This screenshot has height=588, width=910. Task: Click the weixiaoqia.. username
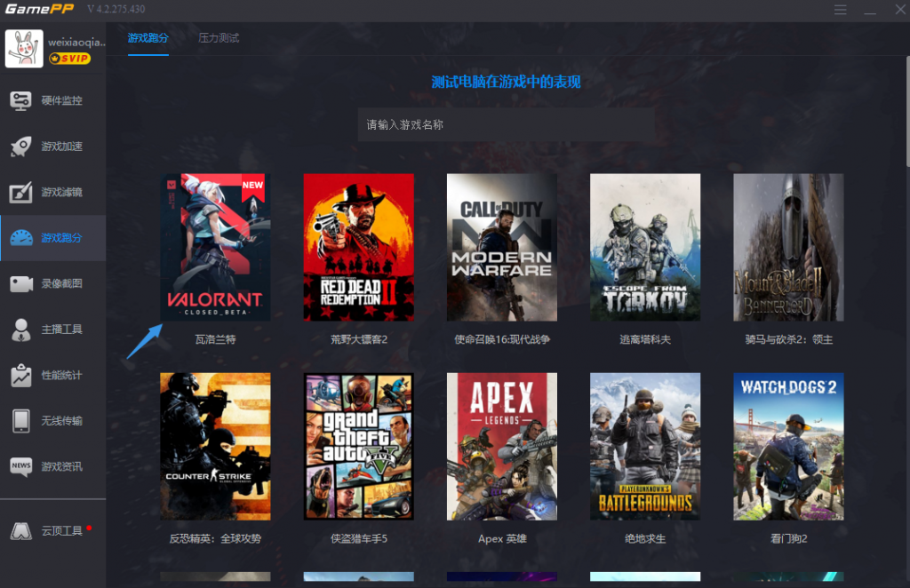click(x=76, y=43)
